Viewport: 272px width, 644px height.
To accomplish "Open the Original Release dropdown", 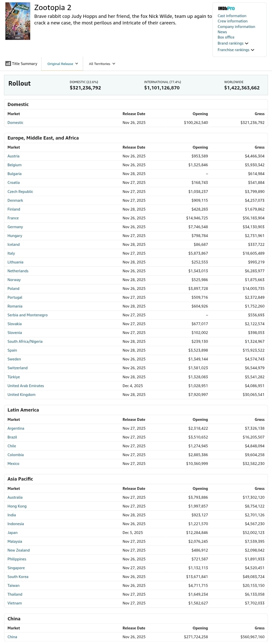I will pyautogui.click(x=62, y=64).
